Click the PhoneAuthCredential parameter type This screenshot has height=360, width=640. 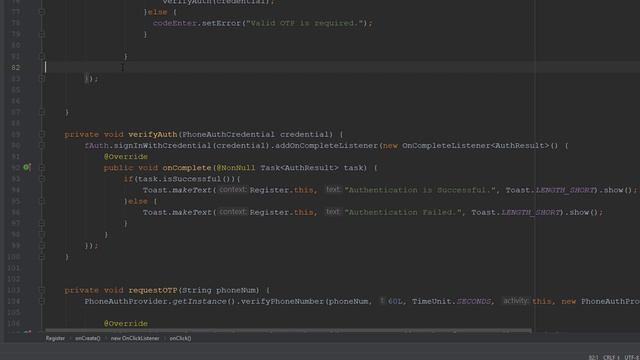pyautogui.click(x=229, y=134)
